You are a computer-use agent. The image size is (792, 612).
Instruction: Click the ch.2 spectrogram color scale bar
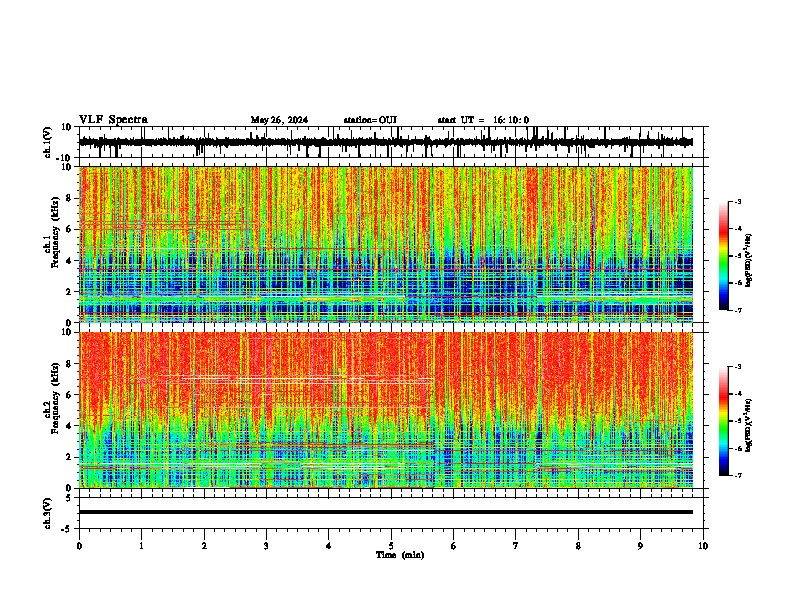[723, 421]
